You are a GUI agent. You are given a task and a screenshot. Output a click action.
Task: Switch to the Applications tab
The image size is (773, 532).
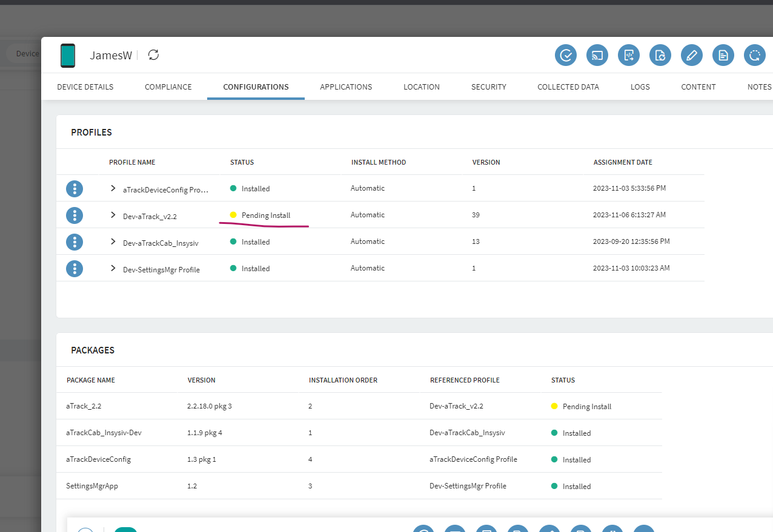point(346,87)
